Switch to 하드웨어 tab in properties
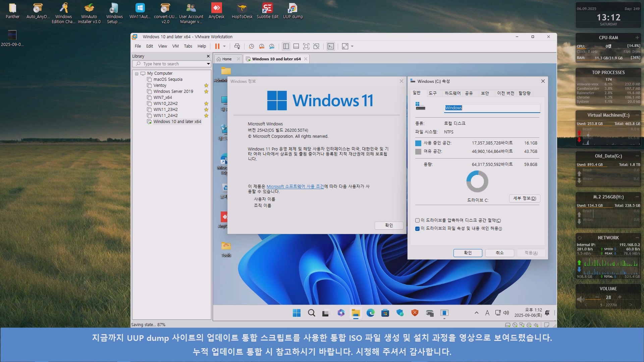 [x=452, y=93]
